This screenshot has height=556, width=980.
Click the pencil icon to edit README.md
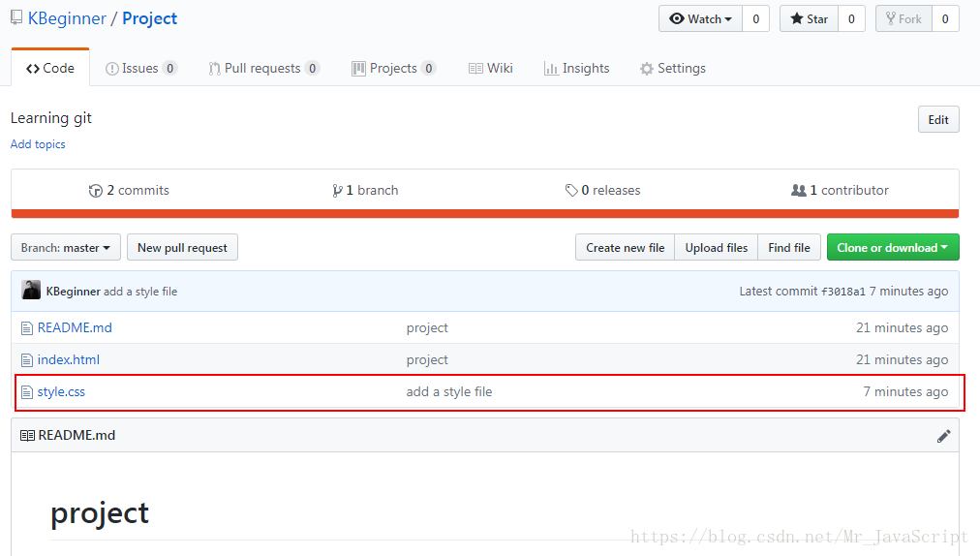[944, 436]
